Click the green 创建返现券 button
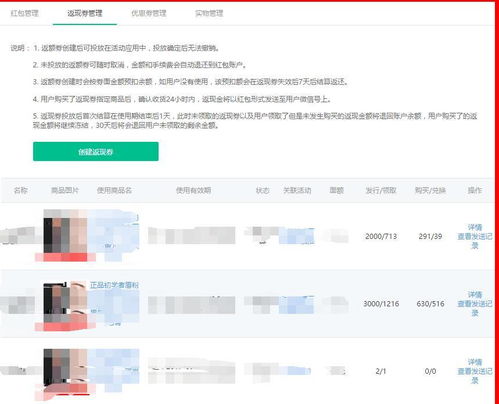 point(96,152)
